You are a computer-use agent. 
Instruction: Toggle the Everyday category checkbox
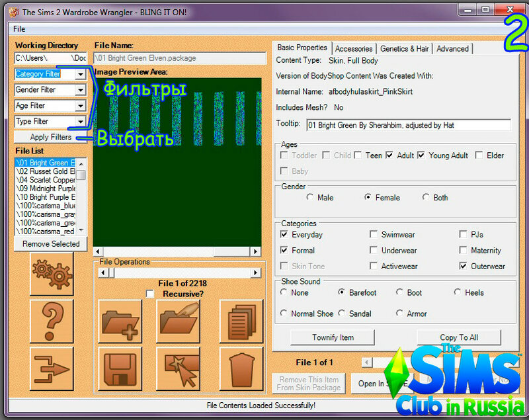(x=284, y=234)
